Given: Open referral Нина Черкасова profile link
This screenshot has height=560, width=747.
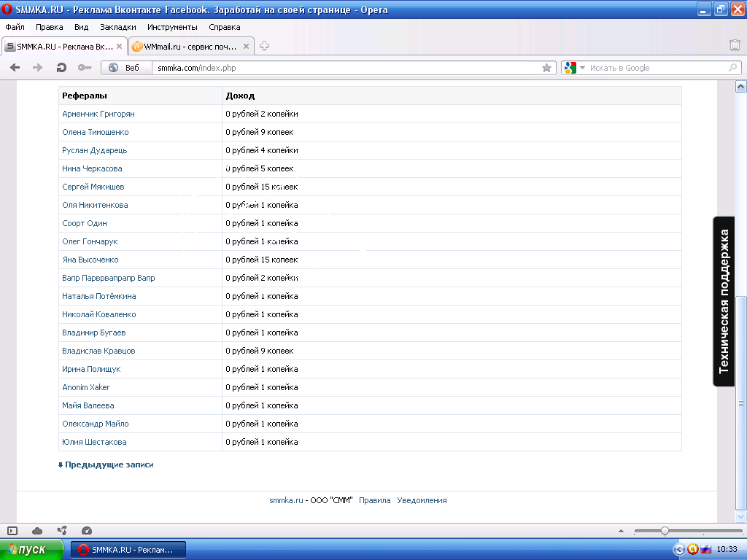Looking at the screenshot, I should tap(92, 168).
